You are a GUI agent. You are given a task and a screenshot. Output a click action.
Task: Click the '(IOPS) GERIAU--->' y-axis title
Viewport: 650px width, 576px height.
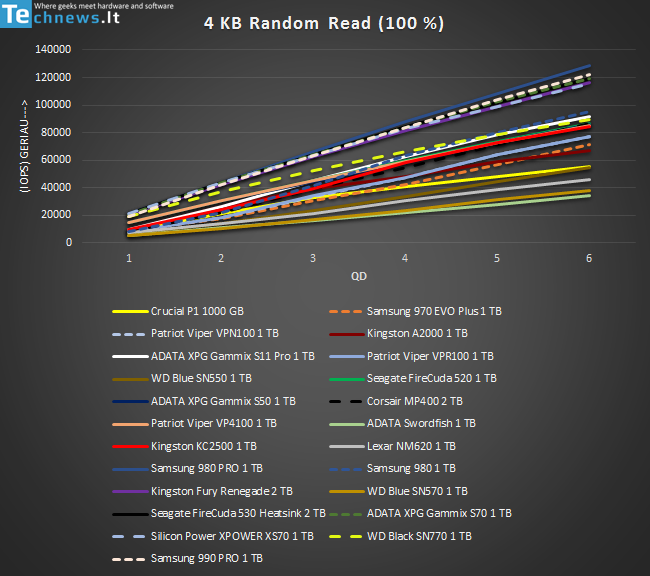[x=24, y=146]
